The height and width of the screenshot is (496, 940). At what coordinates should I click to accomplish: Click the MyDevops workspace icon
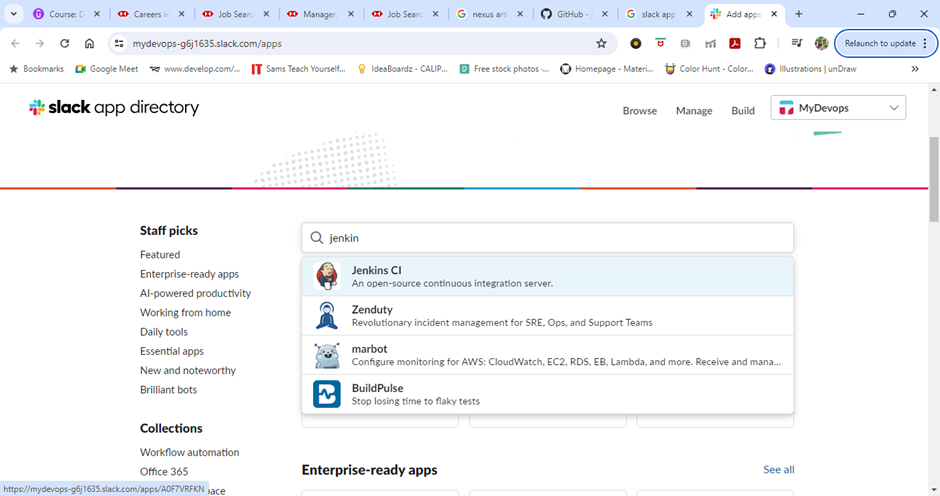click(x=786, y=108)
